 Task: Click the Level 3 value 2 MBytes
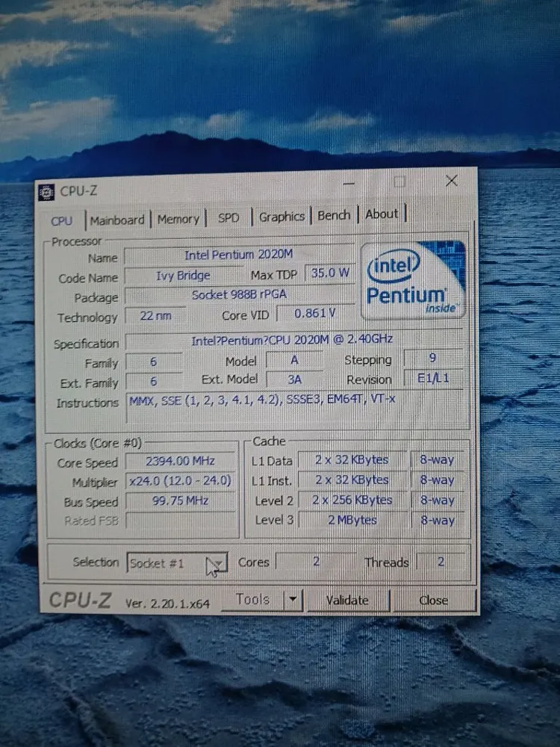(352, 520)
